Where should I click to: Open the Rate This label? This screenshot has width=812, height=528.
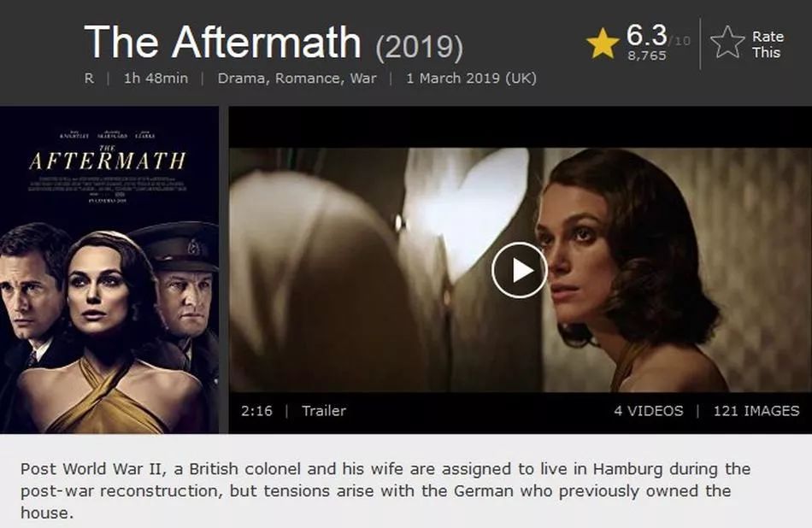tap(768, 44)
